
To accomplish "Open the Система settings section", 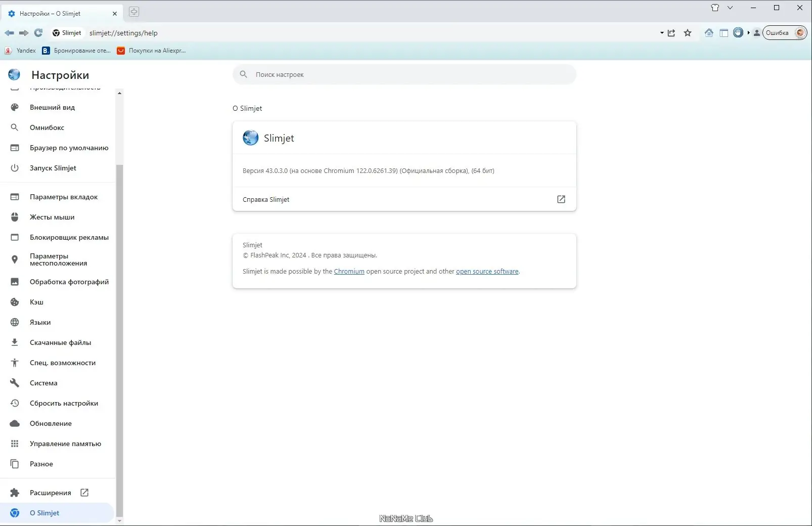I will (x=58, y=383).
